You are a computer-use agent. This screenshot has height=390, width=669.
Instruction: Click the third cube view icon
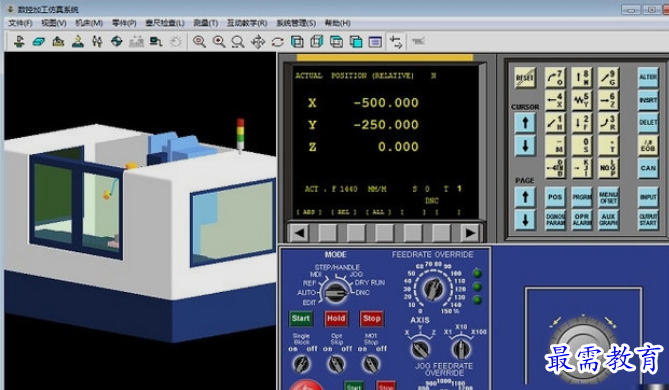pos(336,41)
